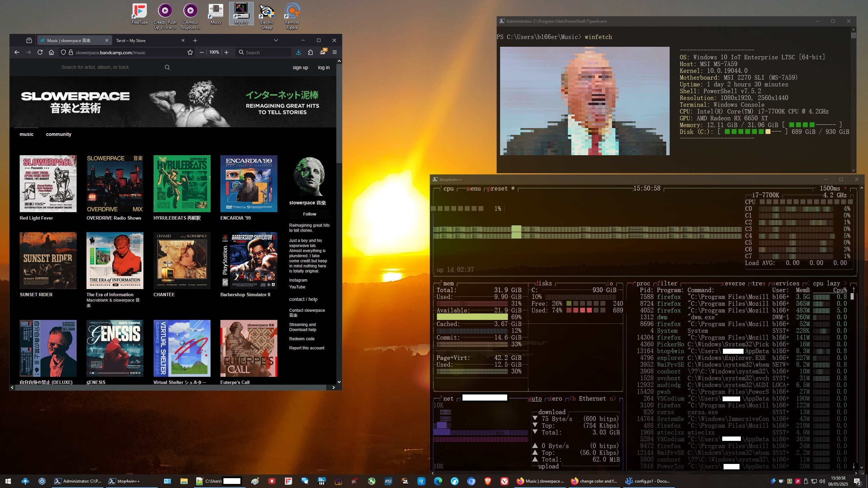Screen dimensions: 868x488
Task: Click log in link on Bandcamp
Action: (x=323, y=67)
